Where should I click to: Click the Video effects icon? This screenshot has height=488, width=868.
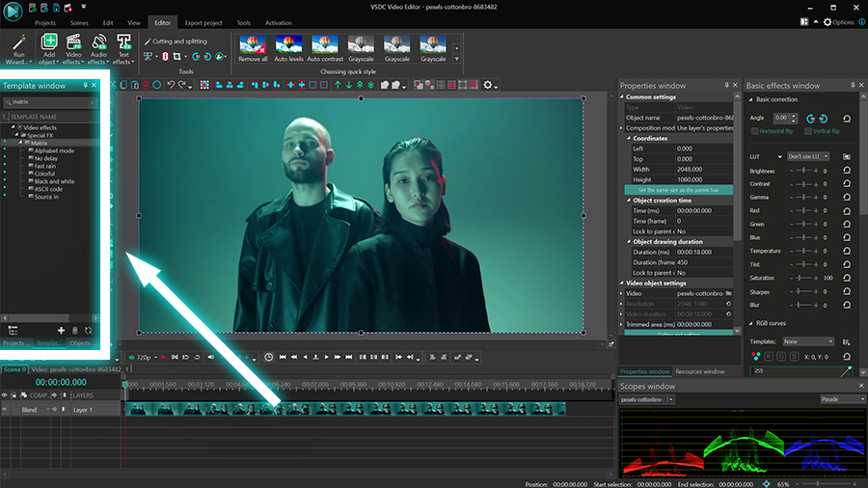click(73, 42)
